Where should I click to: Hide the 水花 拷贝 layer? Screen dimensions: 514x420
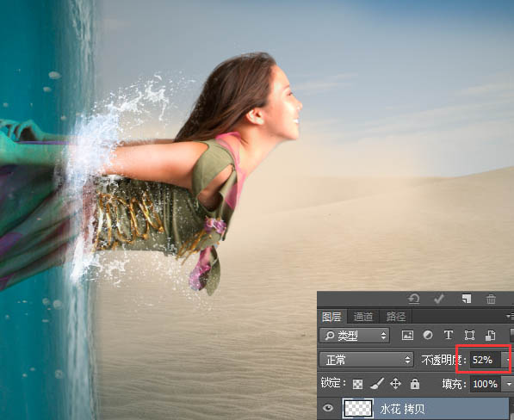pyautogui.click(x=328, y=408)
